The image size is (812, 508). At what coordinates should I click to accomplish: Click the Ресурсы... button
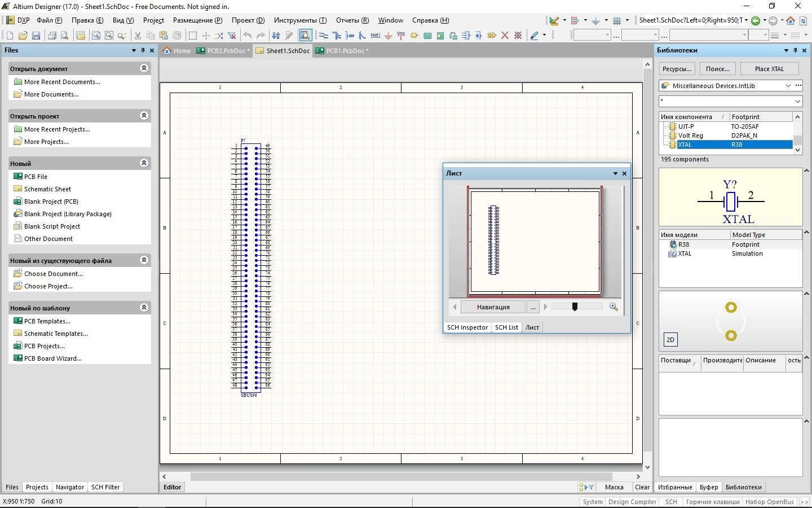(677, 69)
